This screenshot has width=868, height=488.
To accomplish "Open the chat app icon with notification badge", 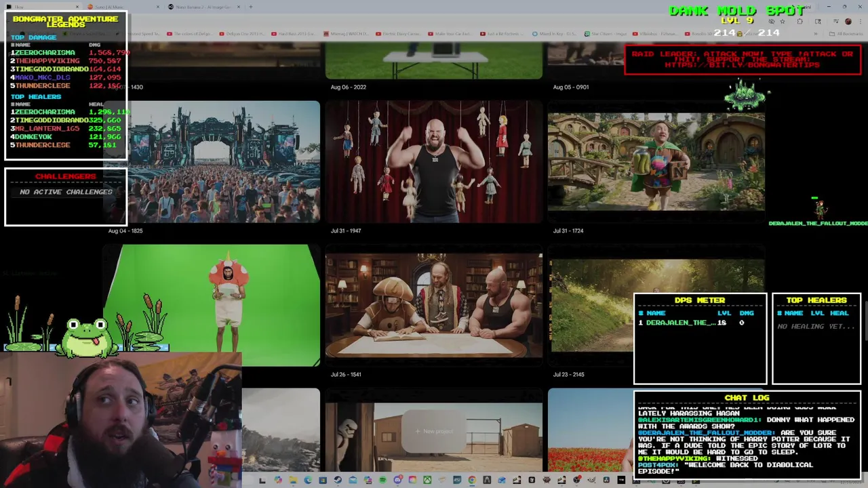I will point(397,481).
